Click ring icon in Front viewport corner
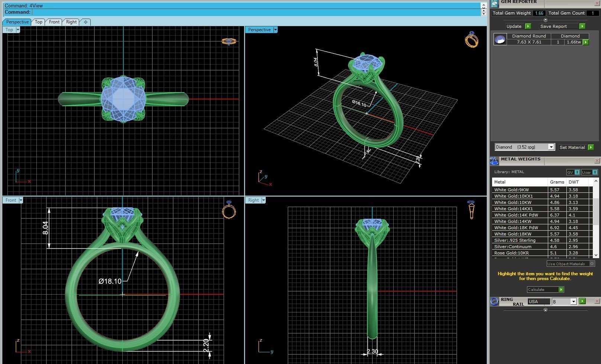The height and width of the screenshot is (364, 601). point(229,210)
